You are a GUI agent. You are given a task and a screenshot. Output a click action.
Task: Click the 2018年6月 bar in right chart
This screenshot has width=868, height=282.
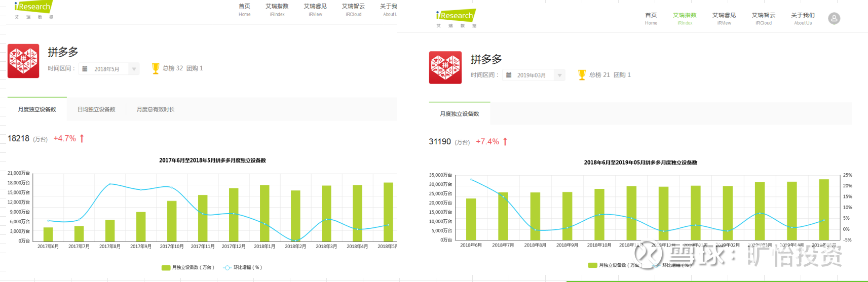471,219
